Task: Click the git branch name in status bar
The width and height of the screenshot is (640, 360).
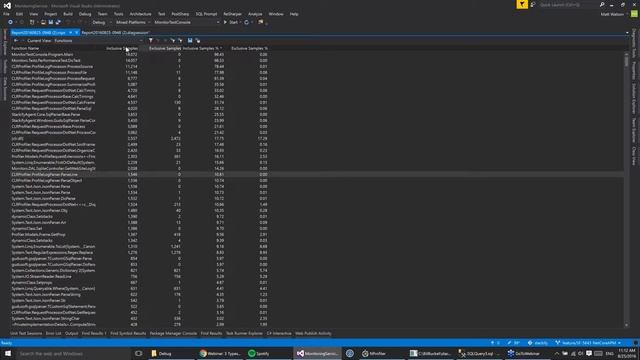Action: point(588,343)
